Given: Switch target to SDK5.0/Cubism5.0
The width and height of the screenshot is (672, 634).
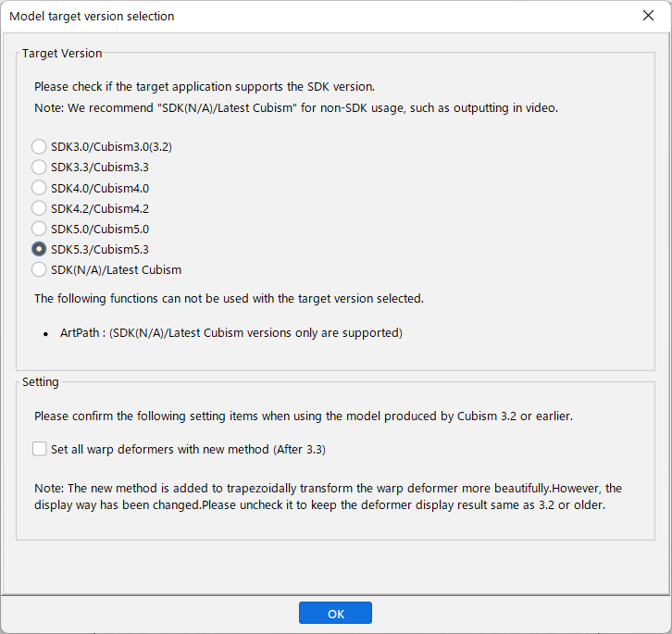Looking at the screenshot, I should 39,229.
